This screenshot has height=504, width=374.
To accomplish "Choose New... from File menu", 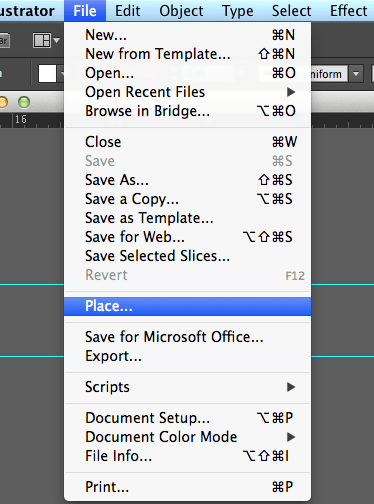I will pos(187,35).
